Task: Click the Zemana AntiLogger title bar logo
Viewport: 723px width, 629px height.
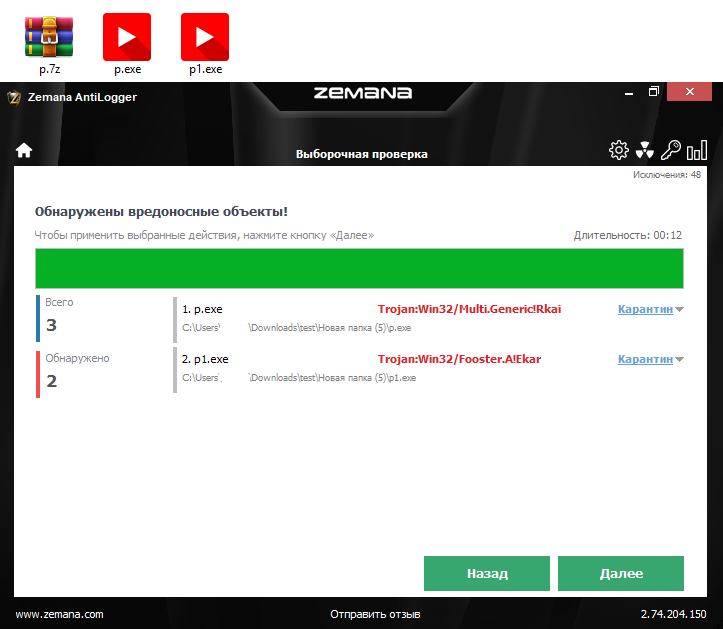Action: (14, 97)
